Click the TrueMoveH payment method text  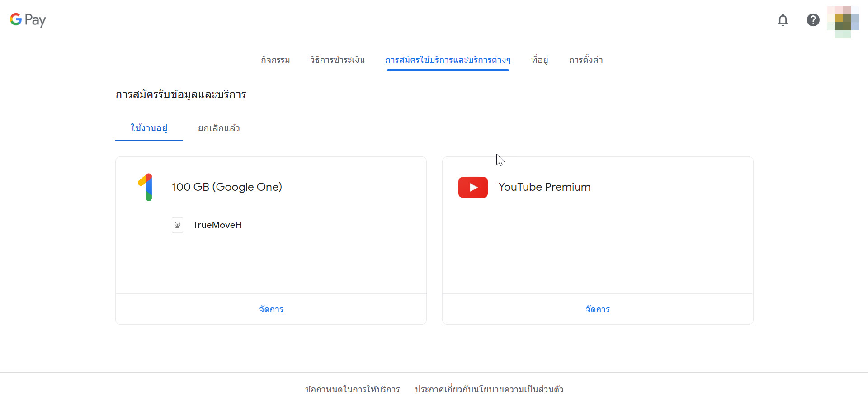click(x=217, y=225)
